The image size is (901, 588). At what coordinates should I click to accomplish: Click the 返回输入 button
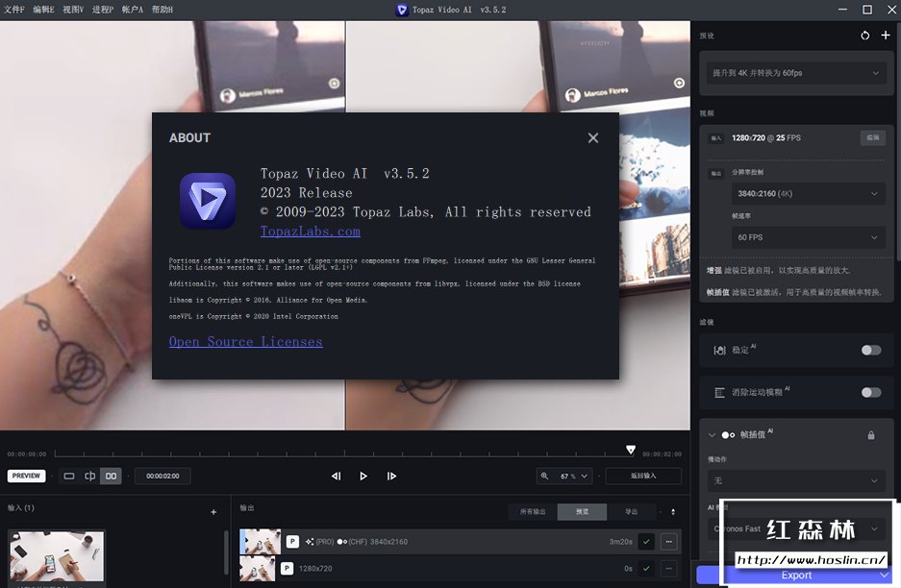(643, 476)
